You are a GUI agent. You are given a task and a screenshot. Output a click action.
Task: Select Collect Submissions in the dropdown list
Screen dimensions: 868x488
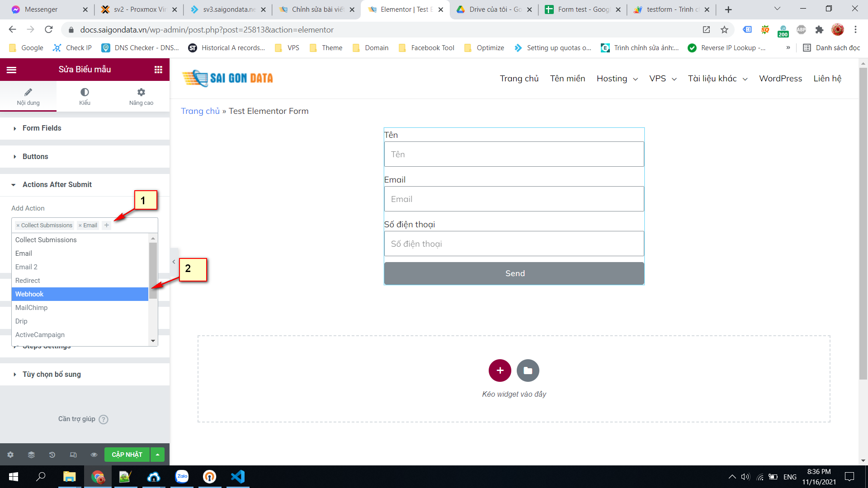coord(80,240)
